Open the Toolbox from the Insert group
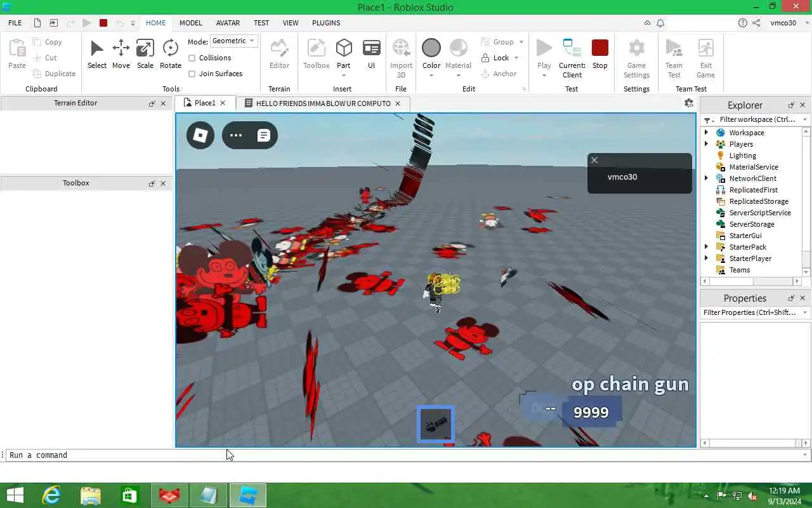The height and width of the screenshot is (508, 812). (x=316, y=54)
